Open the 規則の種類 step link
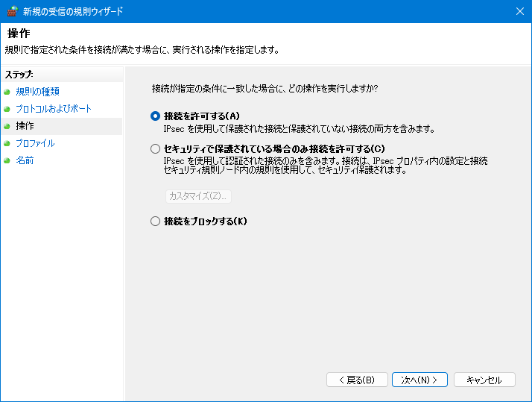The width and height of the screenshot is (532, 402). tap(38, 91)
